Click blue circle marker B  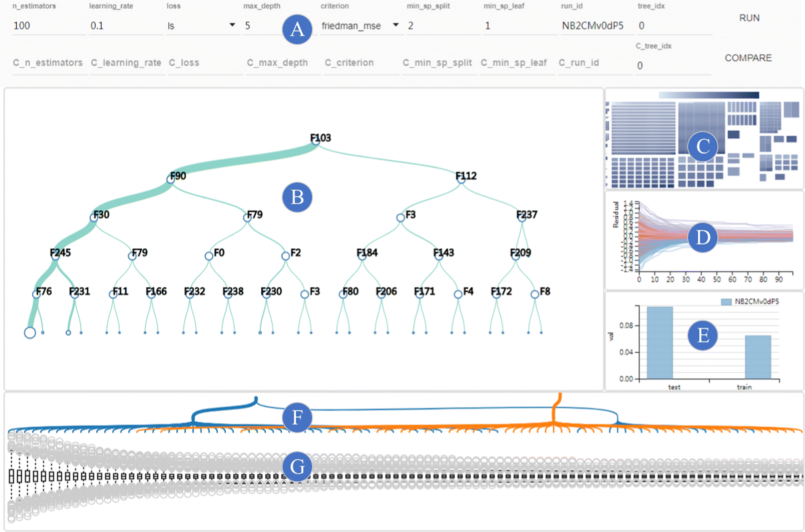click(x=297, y=197)
